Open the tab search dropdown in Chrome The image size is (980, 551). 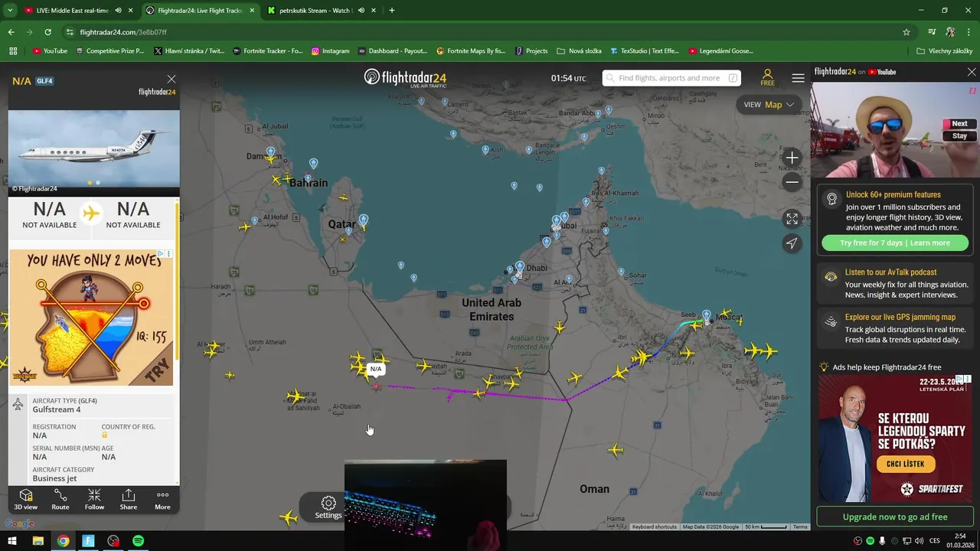[x=10, y=11]
